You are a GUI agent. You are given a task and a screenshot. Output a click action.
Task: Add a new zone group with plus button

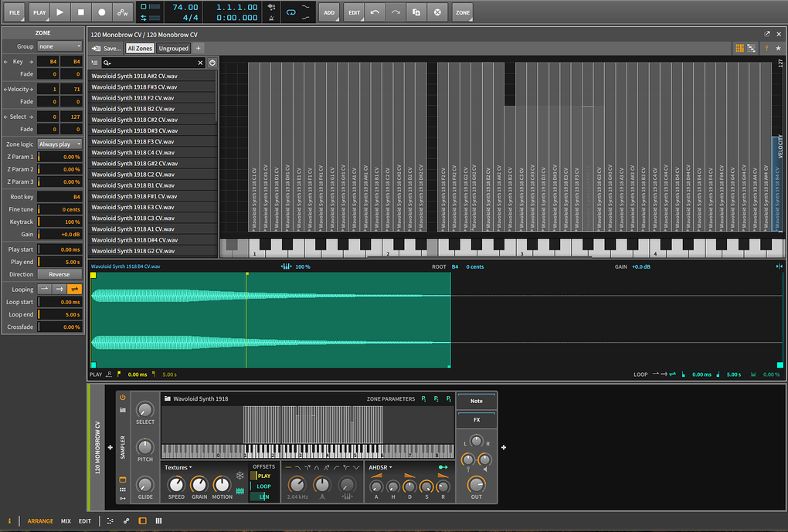[x=198, y=48]
